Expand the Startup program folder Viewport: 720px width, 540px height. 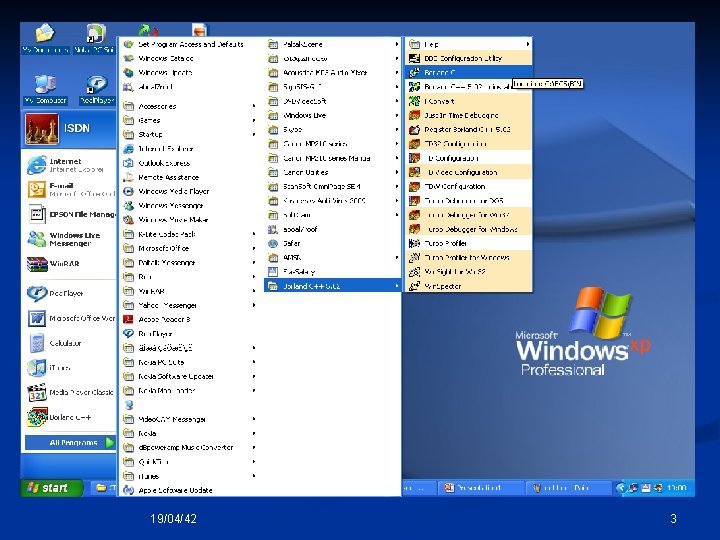click(x=189, y=134)
